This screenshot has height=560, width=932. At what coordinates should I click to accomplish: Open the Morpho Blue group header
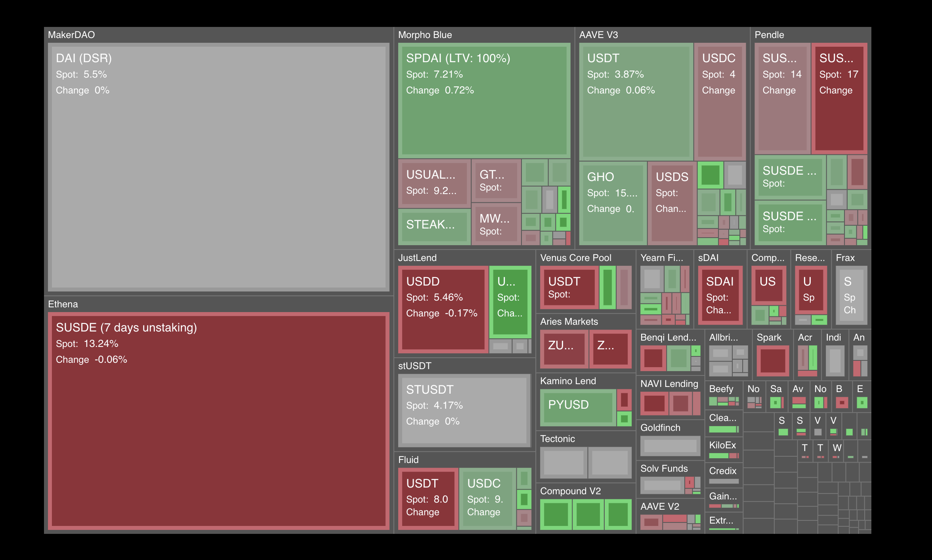pyautogui.click(x=425, y=35)
